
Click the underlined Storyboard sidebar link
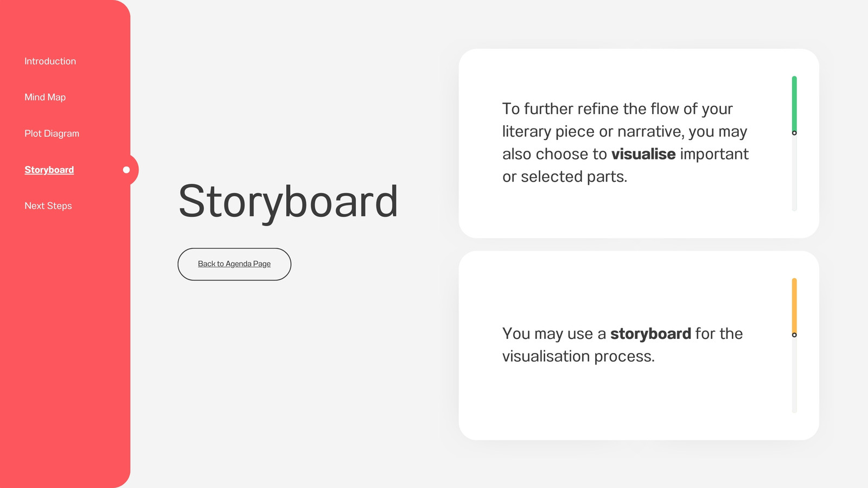(49, 170)
